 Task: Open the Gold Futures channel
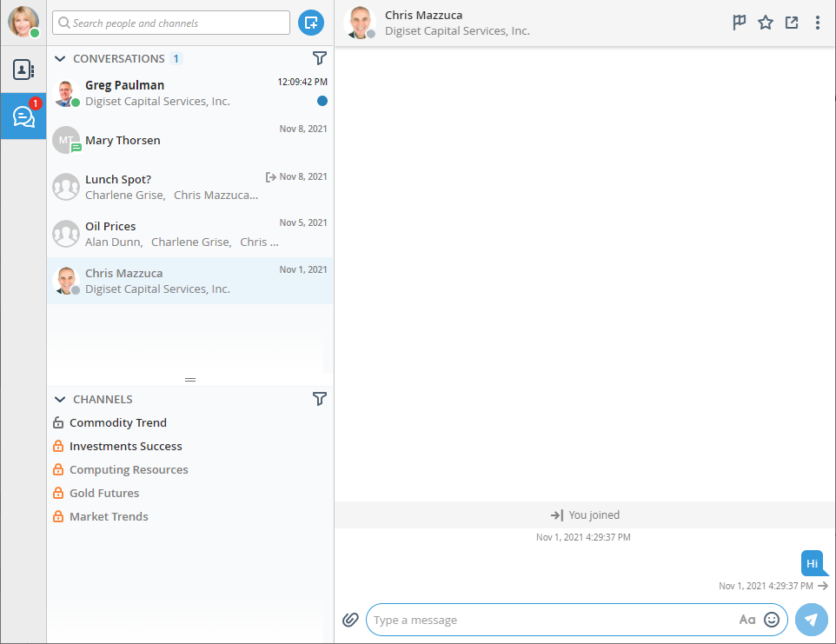[x=104, y=494]
